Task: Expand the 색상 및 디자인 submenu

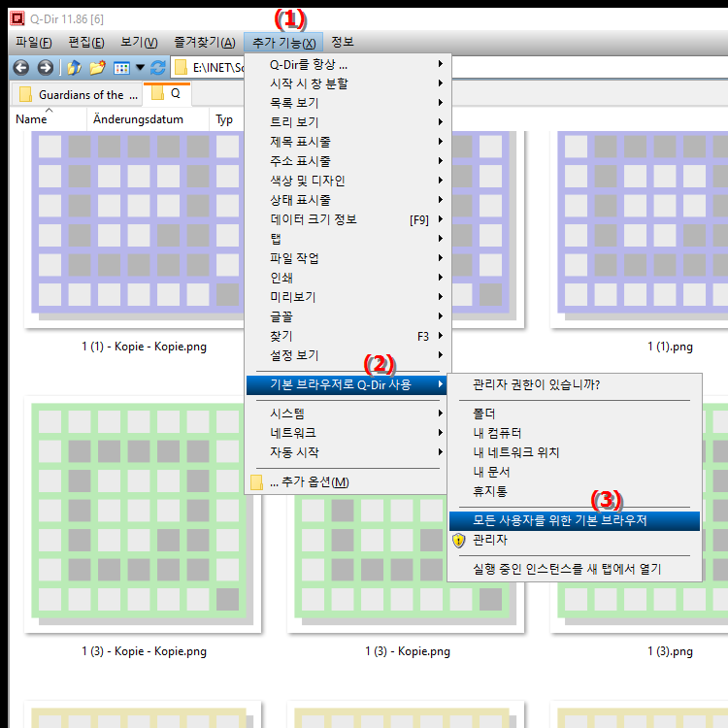Action: [x=347, y=181]
